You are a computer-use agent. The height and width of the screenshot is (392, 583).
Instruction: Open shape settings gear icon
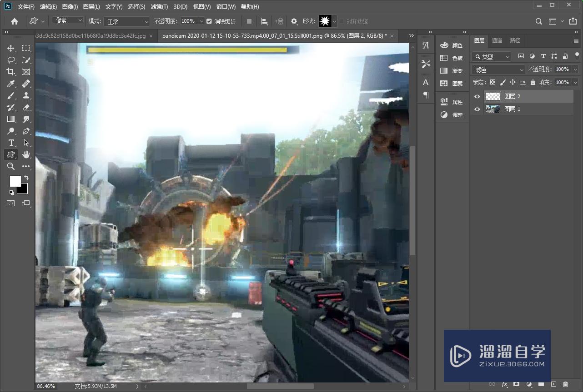point(294,21)
